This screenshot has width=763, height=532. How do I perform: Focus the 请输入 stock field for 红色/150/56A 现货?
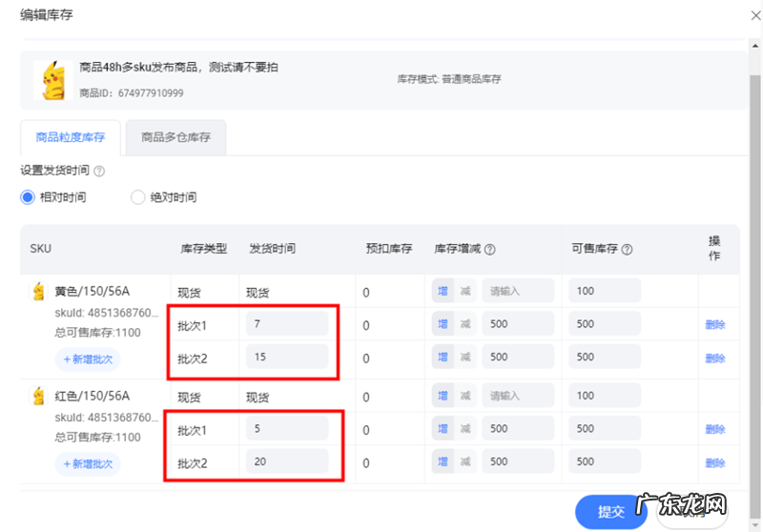click(x=518, y=396)
